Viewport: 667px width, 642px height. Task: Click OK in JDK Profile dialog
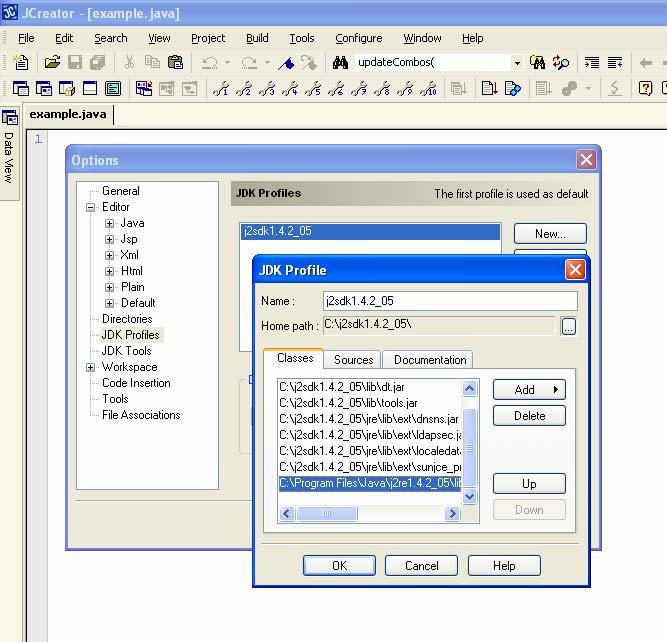point(339,565)
